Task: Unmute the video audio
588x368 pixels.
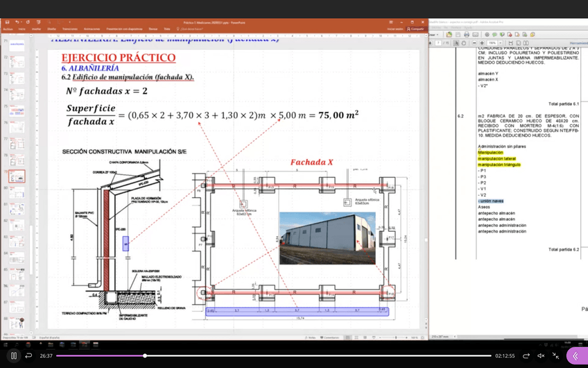Action: pyautogui.click(x=541, y=356)
